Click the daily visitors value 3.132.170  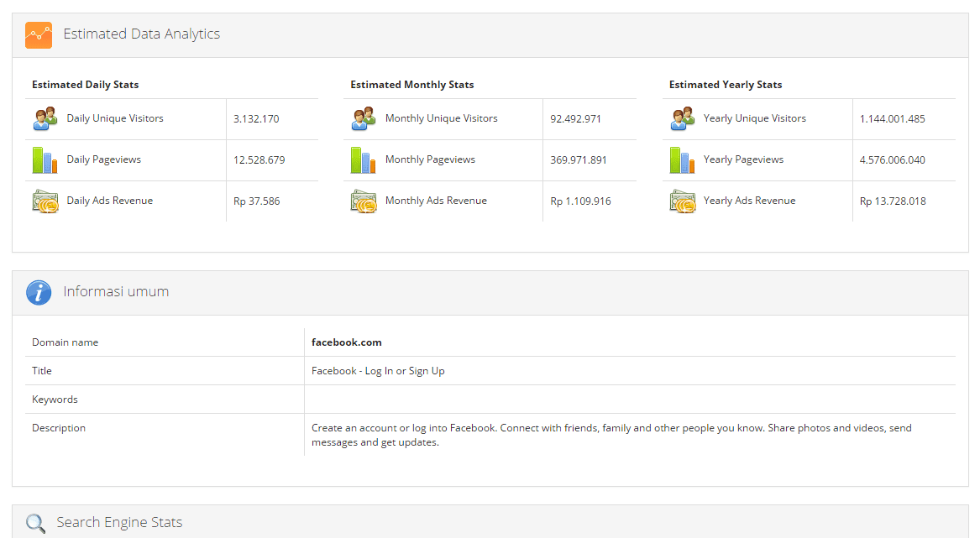pos(256,118)
